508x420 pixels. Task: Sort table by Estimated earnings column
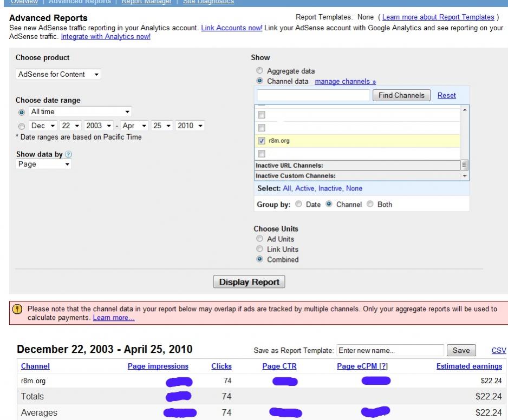tap(468, 366)
